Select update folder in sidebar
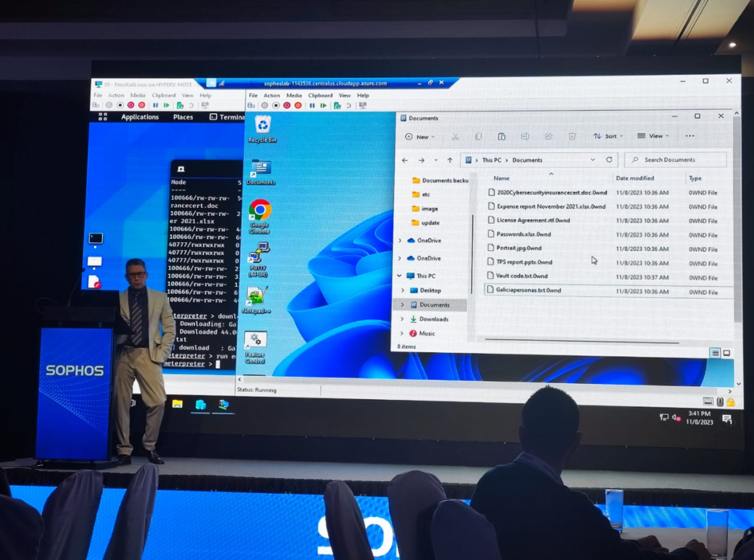This screenshot has height=560, width=754. (425, 223)
